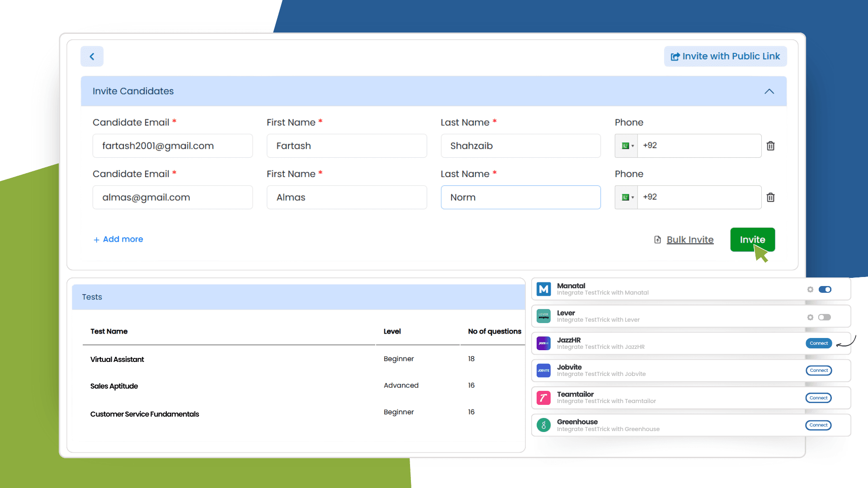
Task: Open Lever integration settings gear
Action: click(x=810, y=317)
